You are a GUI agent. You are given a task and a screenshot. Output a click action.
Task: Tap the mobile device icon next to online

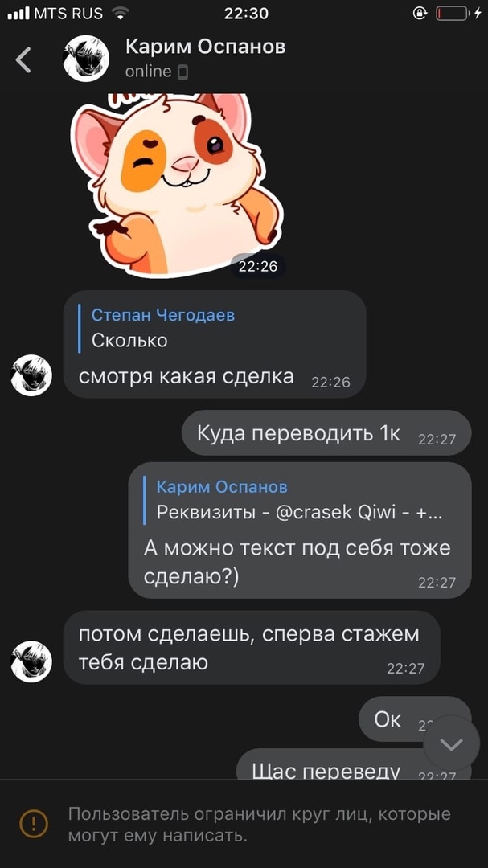pos(184,72)
